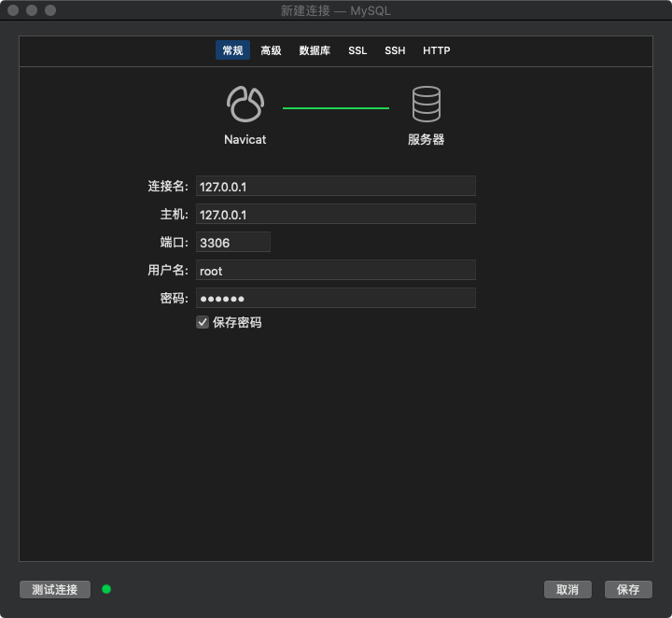Switch to the SSH tab
This screenshot has width=672, height=618.
click(395, 50)
